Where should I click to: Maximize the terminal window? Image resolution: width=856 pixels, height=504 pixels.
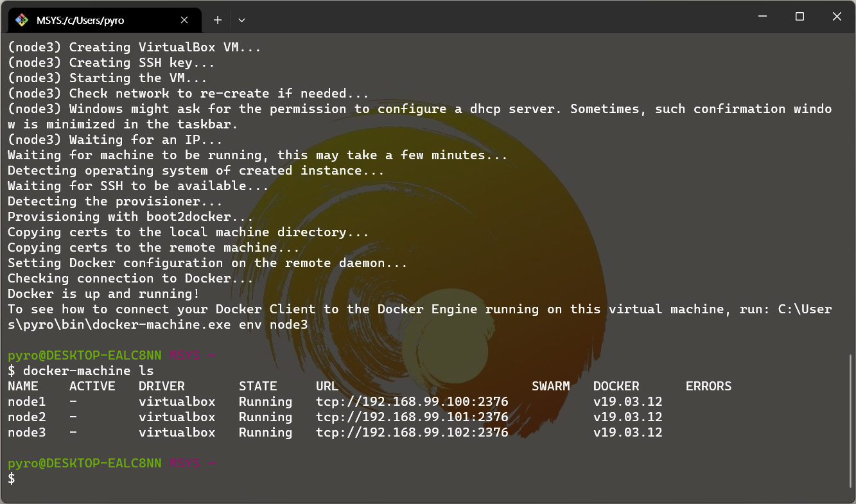click(799, 17)
